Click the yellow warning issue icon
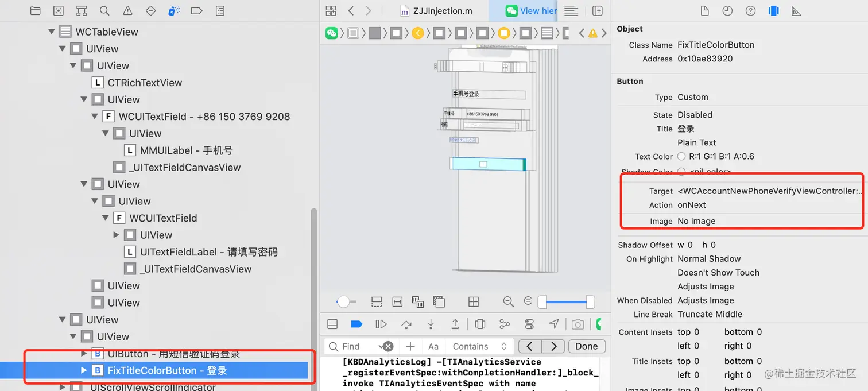 592,33
